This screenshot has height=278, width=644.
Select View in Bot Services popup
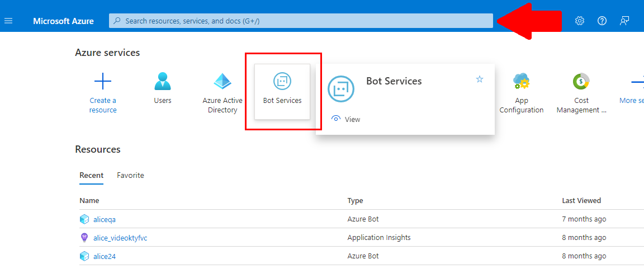(x=352, y=119)
